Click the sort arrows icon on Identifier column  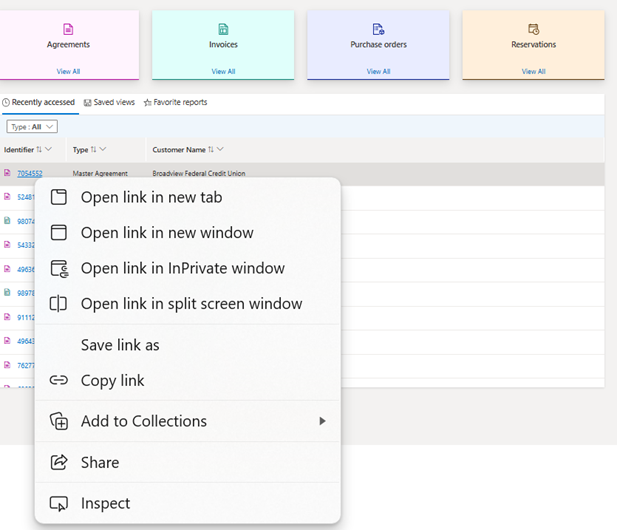coord(39,150)
